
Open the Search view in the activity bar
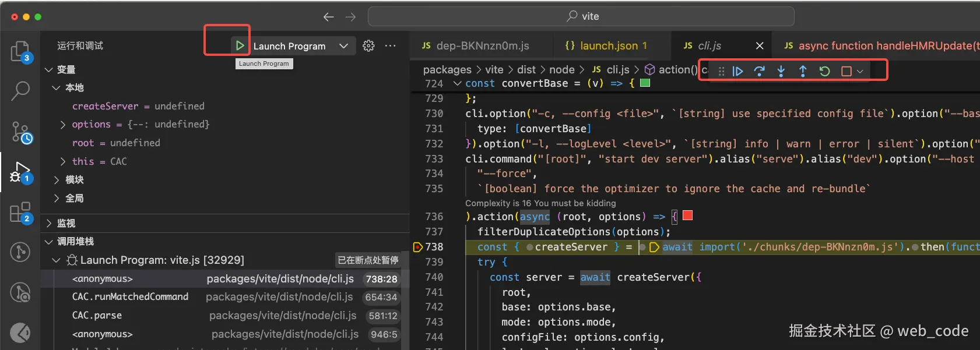coord(20,91)
